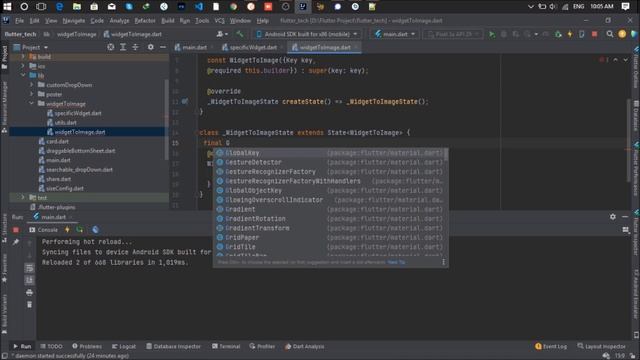
Task: Open DevTools blue icon in Run console bar
Action: [x=96, y=230]
